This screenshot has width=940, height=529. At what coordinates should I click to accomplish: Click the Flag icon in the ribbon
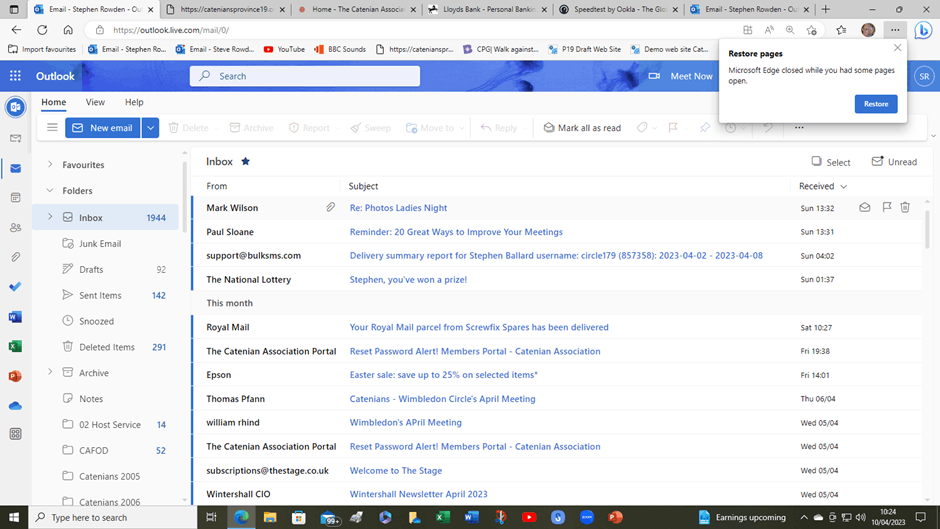673,128
